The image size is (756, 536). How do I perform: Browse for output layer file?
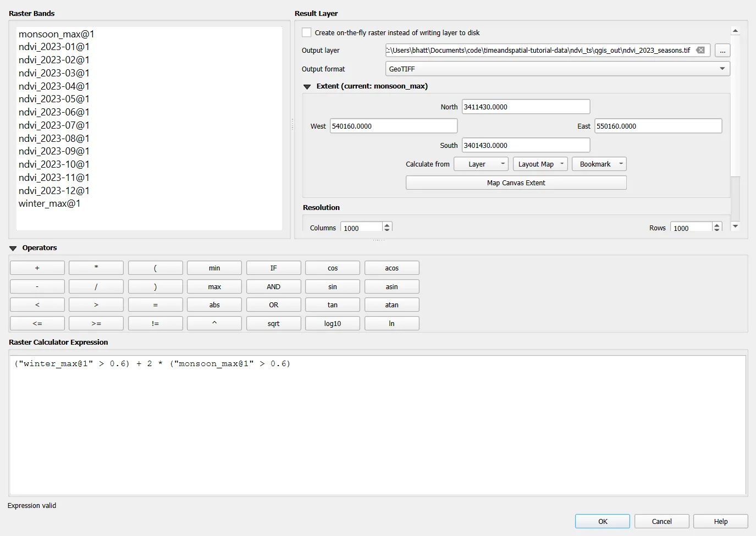coord(722,51)
